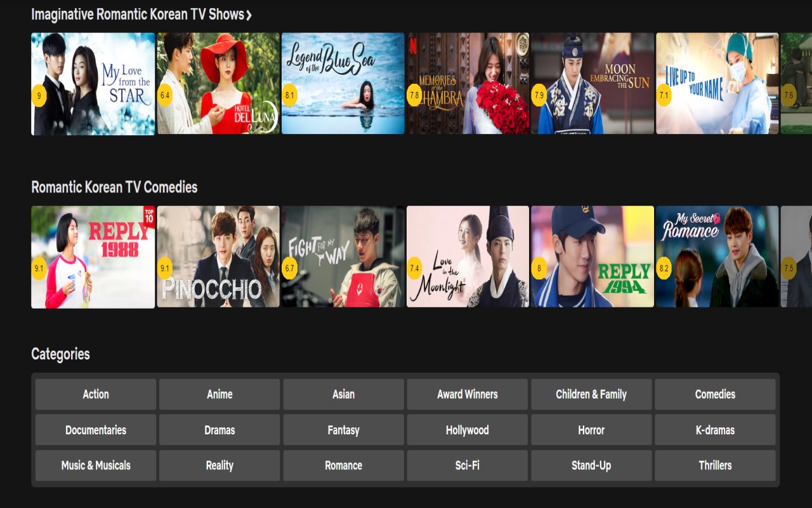This screenshot has width=812, height=508.
Task: Open Memories of the Alhambra thumbnail
Action: coord(468,84)
